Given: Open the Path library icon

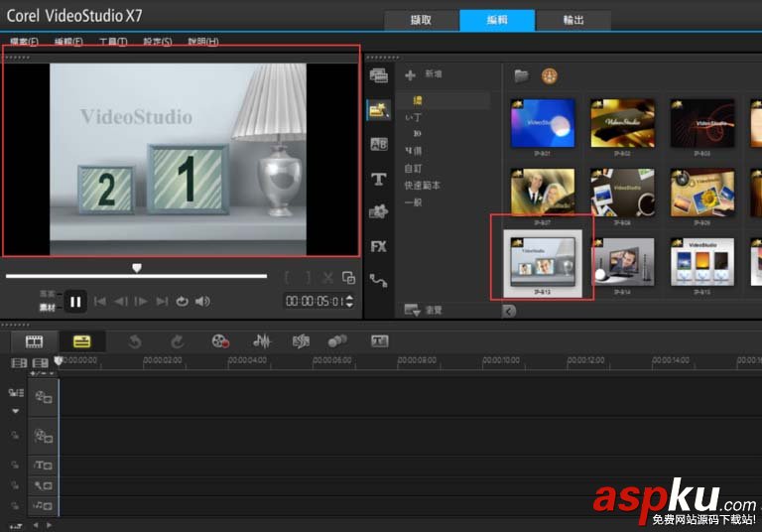Looking at the screenshot, I should pyautogui.click(x=378, y=281).
